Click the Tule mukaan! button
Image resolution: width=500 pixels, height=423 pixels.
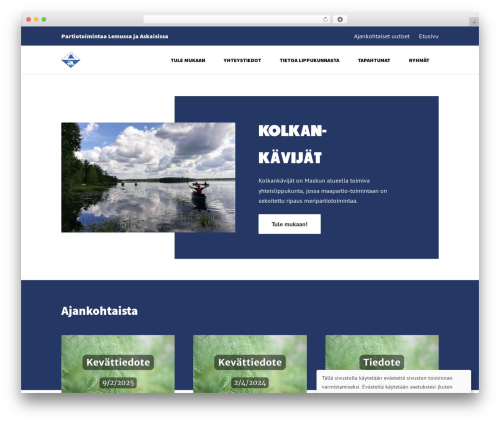point(289,224)
